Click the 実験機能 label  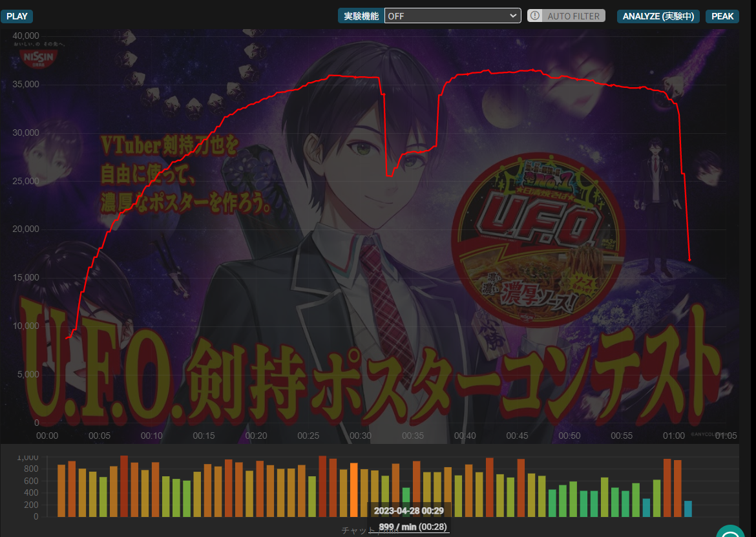point(361,16)
